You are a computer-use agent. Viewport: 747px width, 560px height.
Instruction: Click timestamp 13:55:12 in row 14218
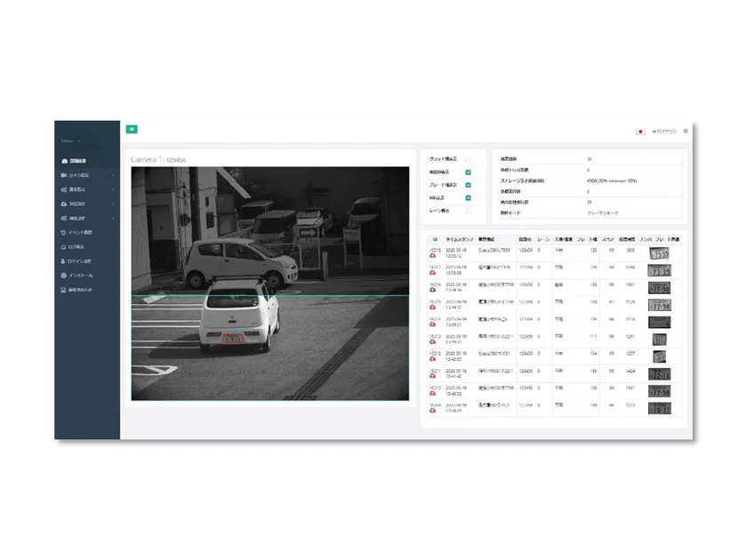(x=453, y=256)
